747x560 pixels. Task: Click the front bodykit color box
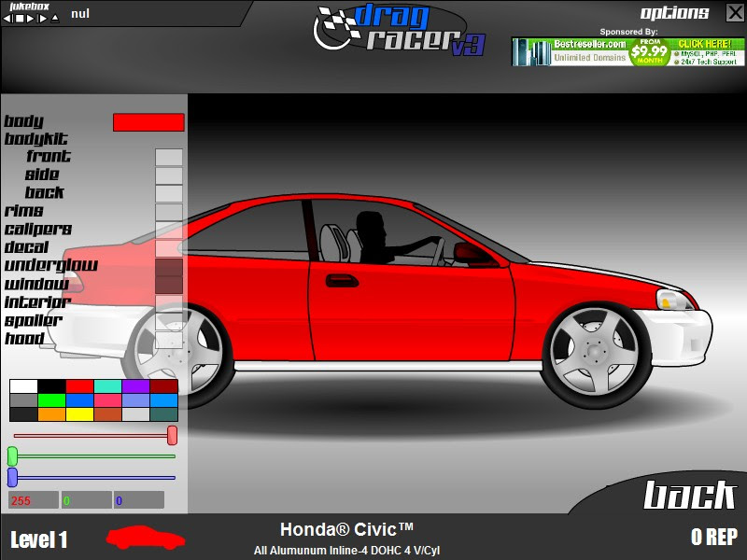(x=169, y=157)
